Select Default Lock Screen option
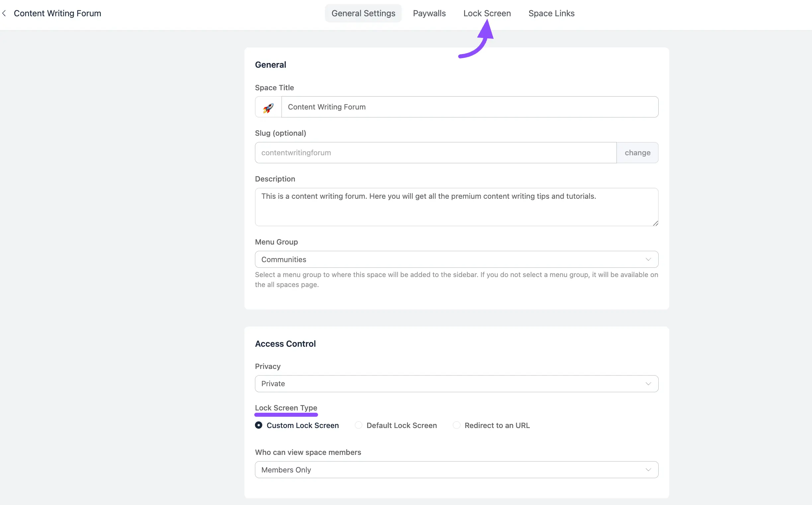The width and height of the screenshot is (812, 505). tap(358, 425)
